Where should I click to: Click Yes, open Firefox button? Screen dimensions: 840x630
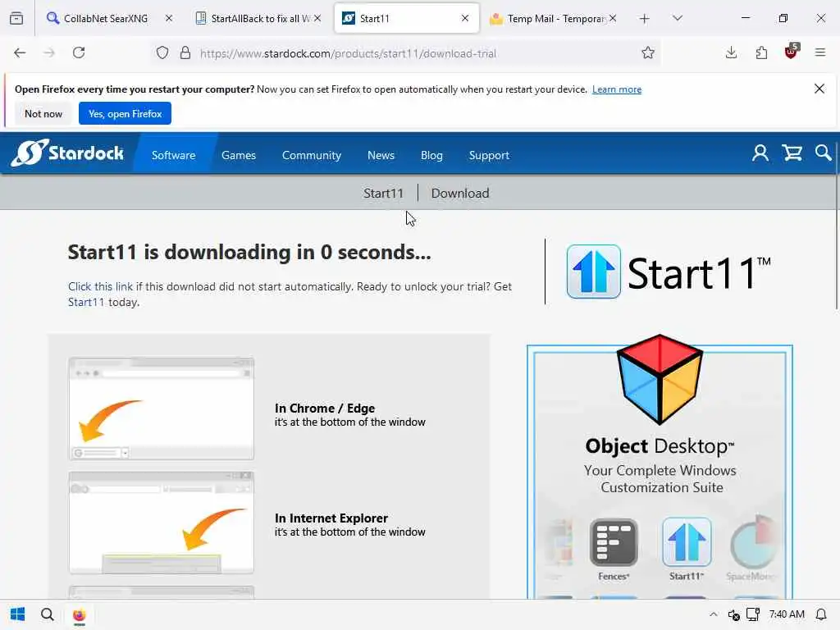(125, 113)
